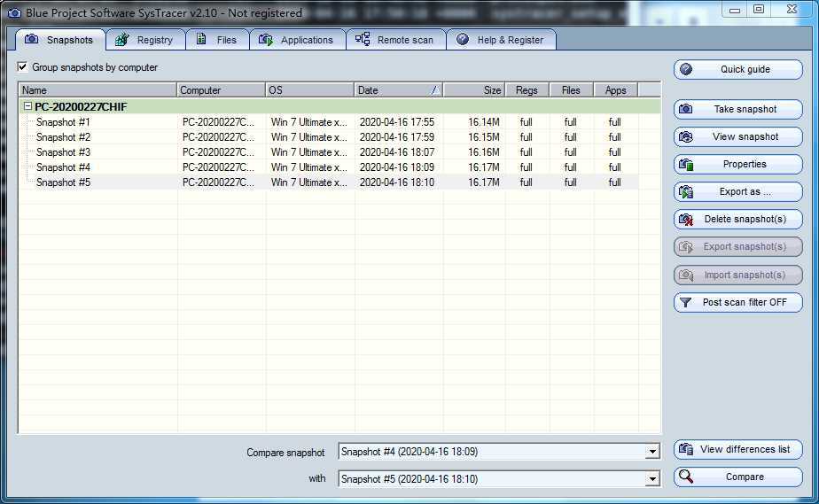Image resolution: width=819 pixels, height=504 pixels.
Task: Collapse the PC-20200227CHIF group
Action: [27, 106]
